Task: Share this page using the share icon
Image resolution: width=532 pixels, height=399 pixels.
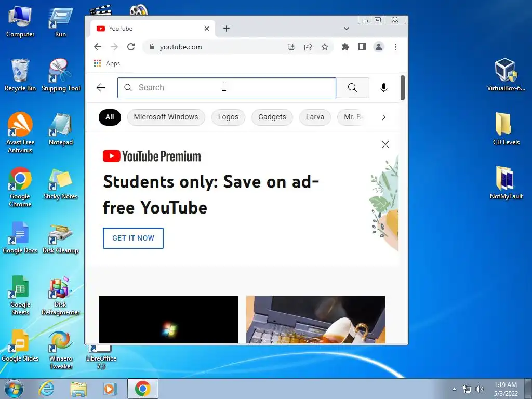Action: click(308, 47)
